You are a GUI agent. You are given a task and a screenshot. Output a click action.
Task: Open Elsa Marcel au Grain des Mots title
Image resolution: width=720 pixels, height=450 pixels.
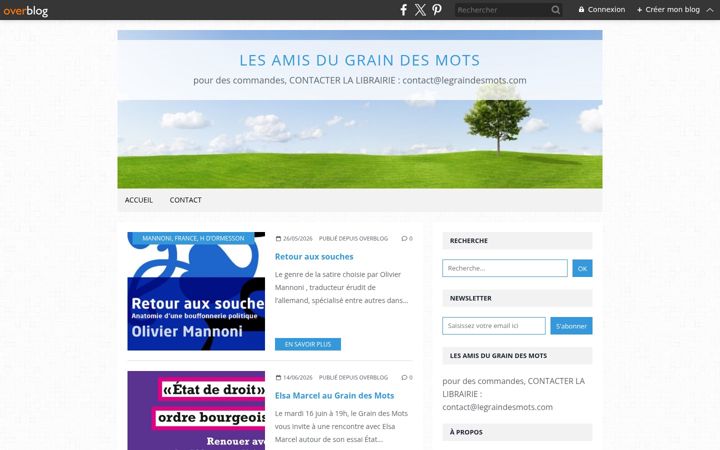pyautogui.click(x=334, y=395)
